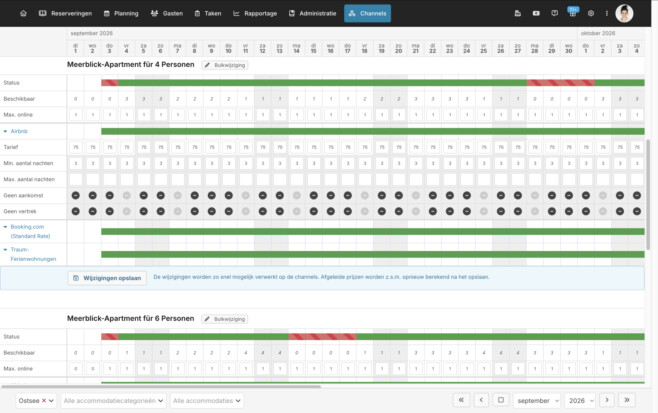This screenshot has height=413, width=658.
Task: Open Rapportage menu
Action: (255, 13)
